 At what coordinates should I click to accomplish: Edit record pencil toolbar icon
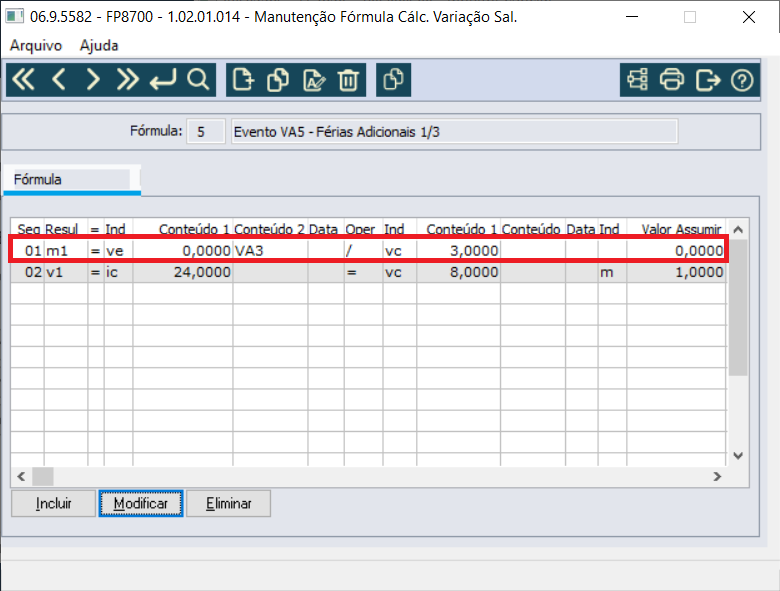coord(313,80)
